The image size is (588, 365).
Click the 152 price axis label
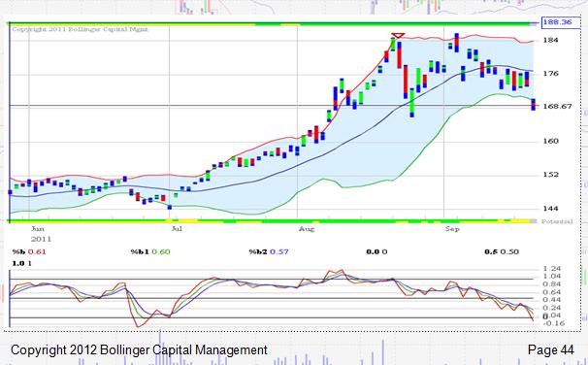551,175
